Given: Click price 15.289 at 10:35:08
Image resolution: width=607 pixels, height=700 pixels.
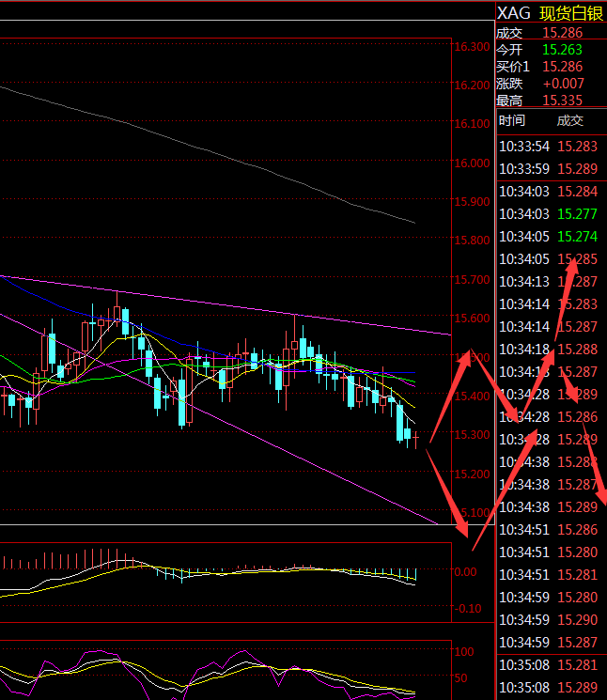Looking at the screenshot, I should (x=578, y=688).
